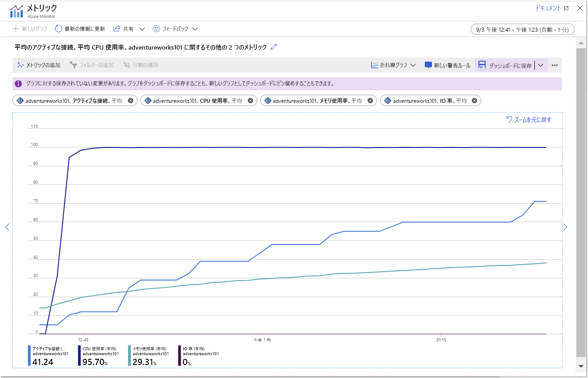Click the purple info icon in the banner
This screenshot has height=378, width=588.
point(18,84)
